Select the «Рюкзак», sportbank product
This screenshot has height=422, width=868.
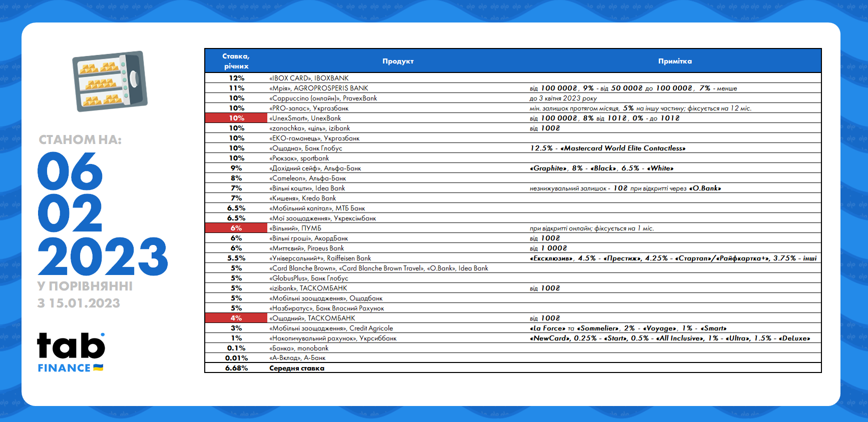click(299, 158)
